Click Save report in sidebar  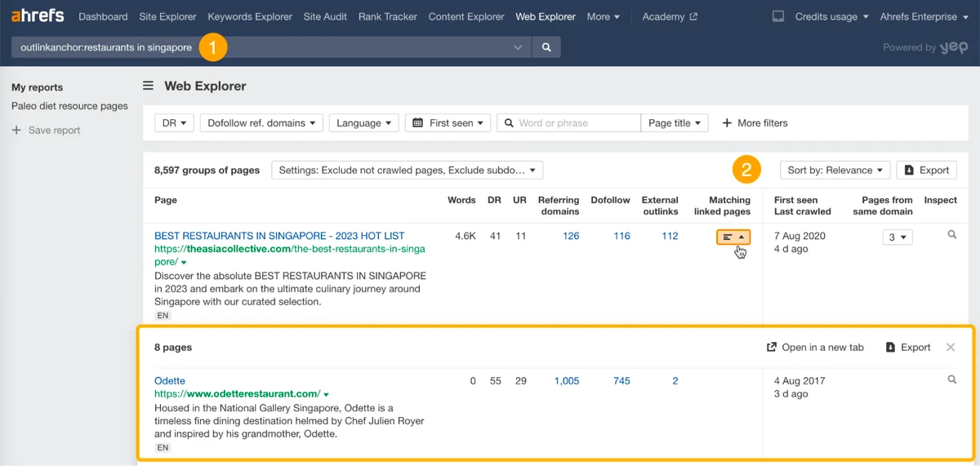(x=54, y=130)
